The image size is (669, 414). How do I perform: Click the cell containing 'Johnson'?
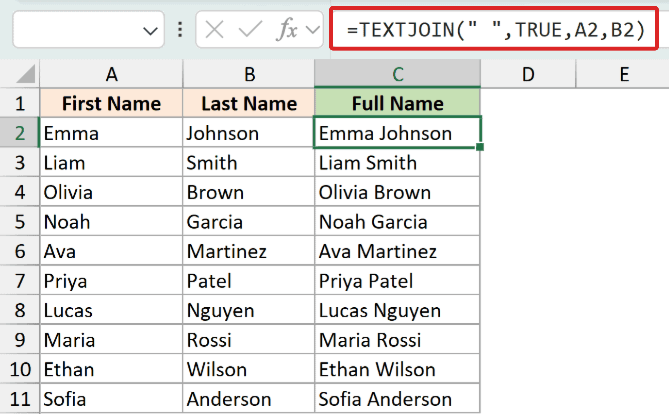[249, 133]
